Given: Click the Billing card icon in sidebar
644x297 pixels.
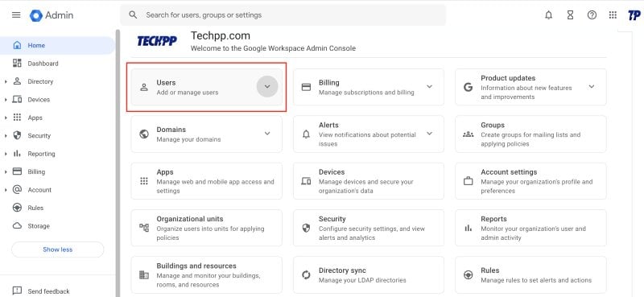Looking at the screenshot, I should (x=17, y=171).
